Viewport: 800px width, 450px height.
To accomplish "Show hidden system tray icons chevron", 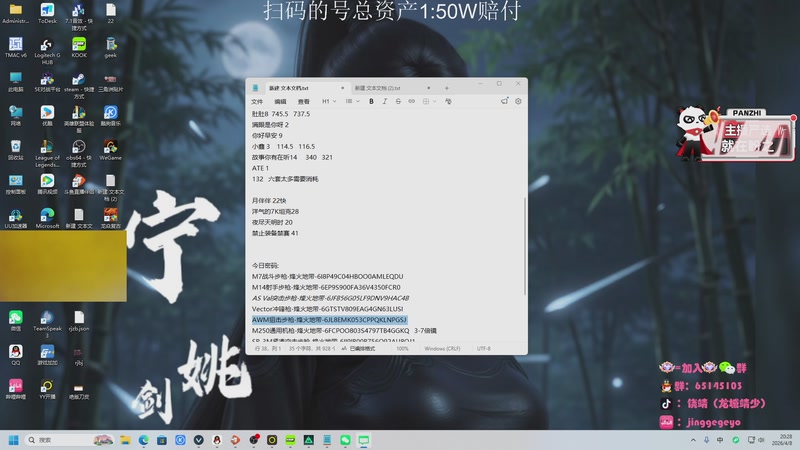I will pos(693,440).
